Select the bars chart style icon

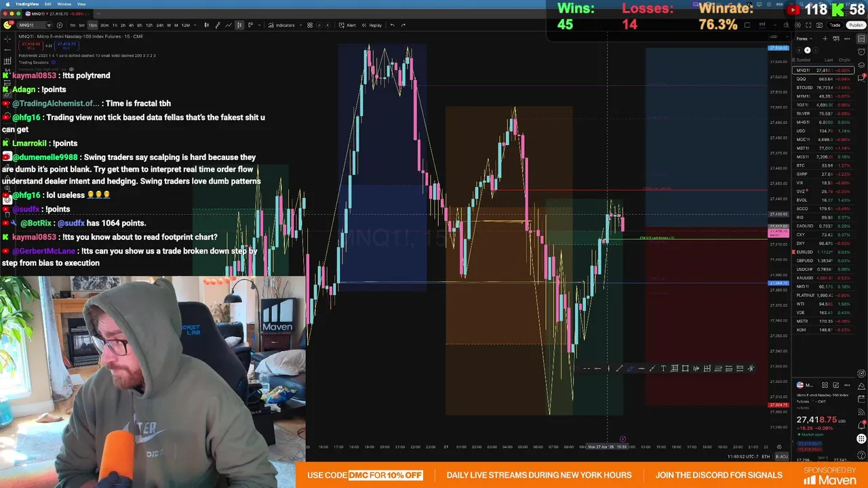point(207,25)
